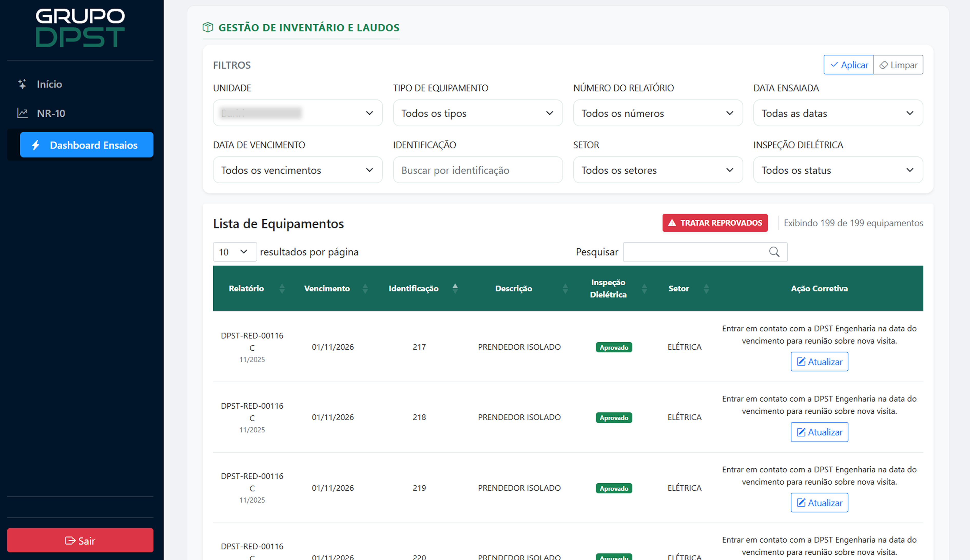970x560 pixels.
Task: Focus the Pesquisar search field
Action: tap(705, 252)
